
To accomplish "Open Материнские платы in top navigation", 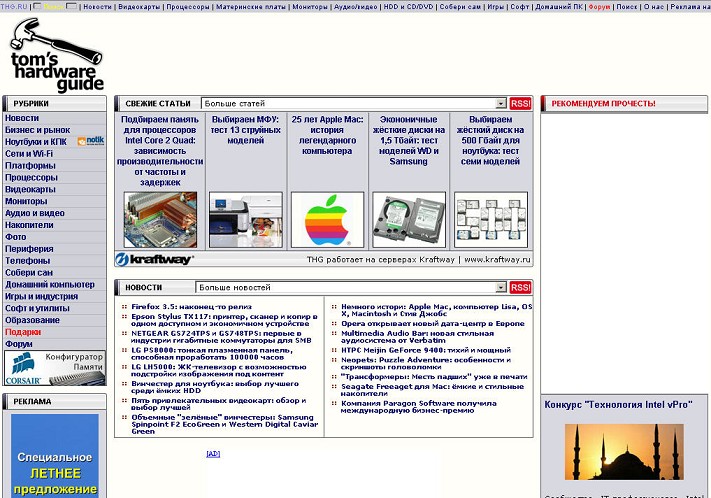I will 251,7.
